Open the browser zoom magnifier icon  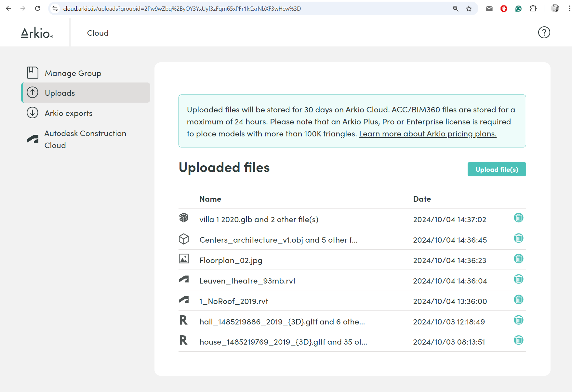(x=456, y=9)
